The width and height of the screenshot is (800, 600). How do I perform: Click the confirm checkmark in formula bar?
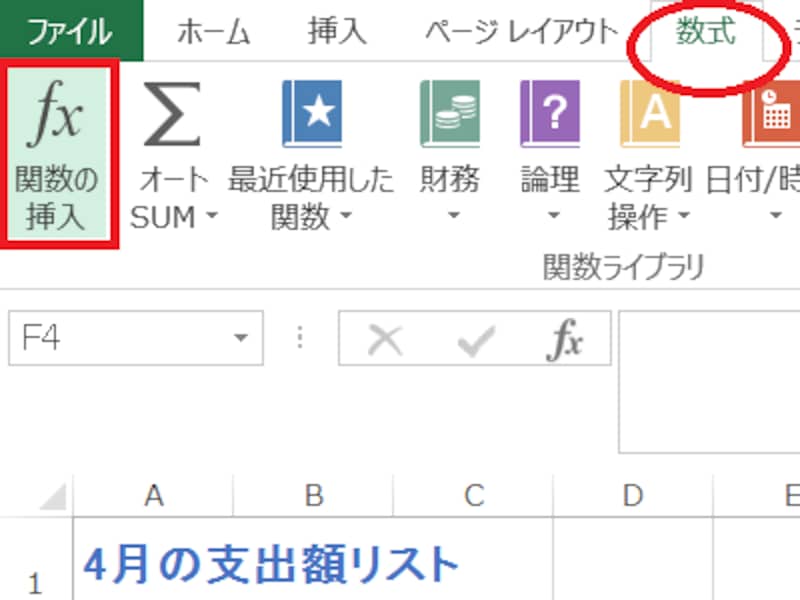click(x=476, y=341)
